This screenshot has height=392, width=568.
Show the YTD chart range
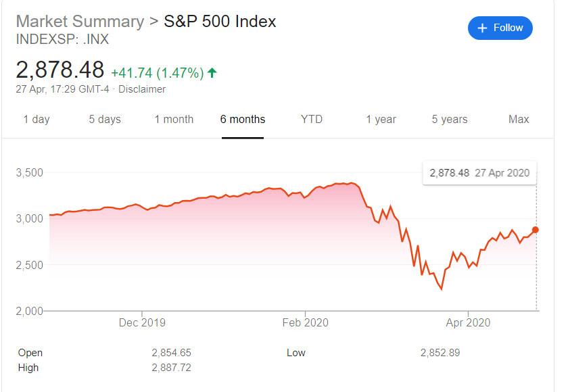[312, 119]
